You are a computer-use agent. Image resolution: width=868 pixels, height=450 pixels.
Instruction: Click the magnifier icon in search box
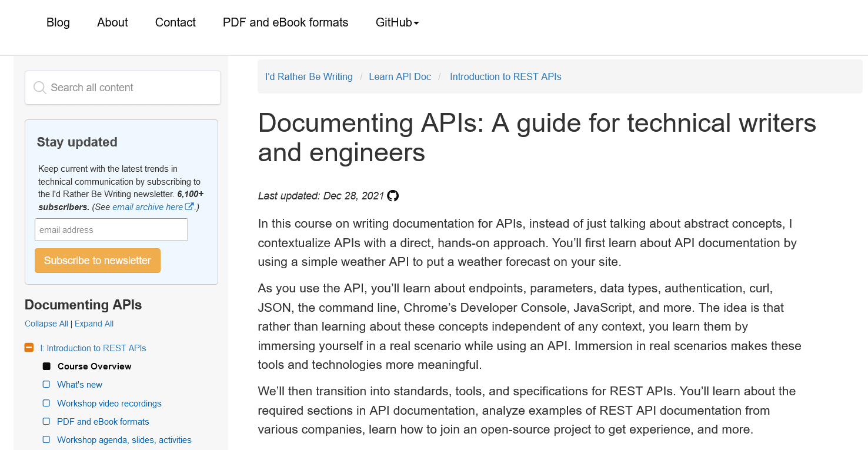(x=40, y=88)
